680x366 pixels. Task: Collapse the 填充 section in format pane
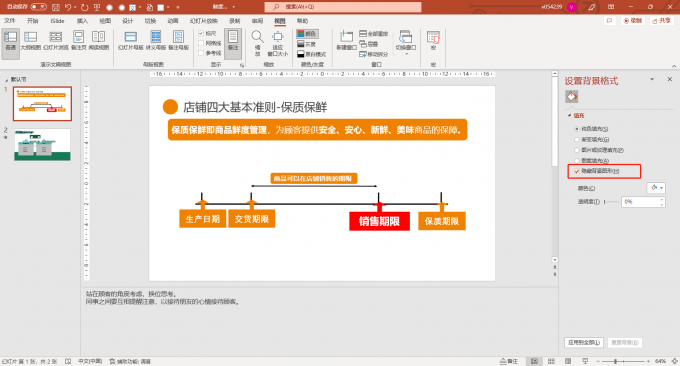coord(569,115)
